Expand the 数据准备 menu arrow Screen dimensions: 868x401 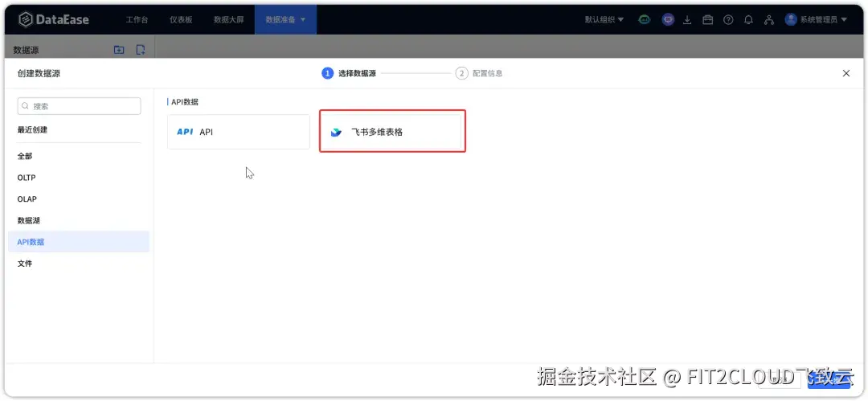[x=303, y=20]
